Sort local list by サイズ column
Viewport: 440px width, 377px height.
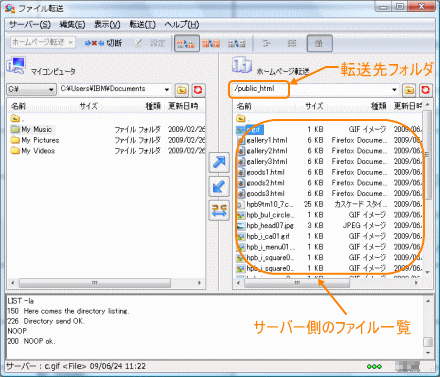(88, 106)
